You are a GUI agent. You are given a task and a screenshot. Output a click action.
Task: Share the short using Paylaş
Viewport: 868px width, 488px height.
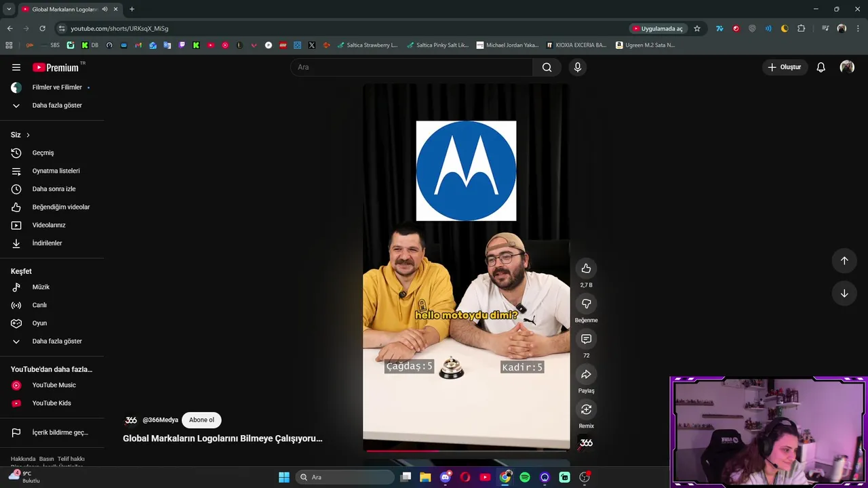(x=587, y=374)
